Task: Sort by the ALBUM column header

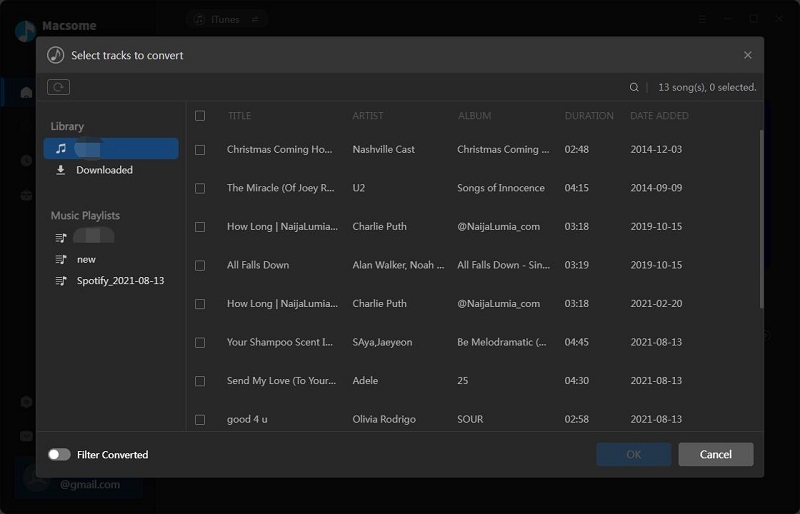Action: pos(474,116)
